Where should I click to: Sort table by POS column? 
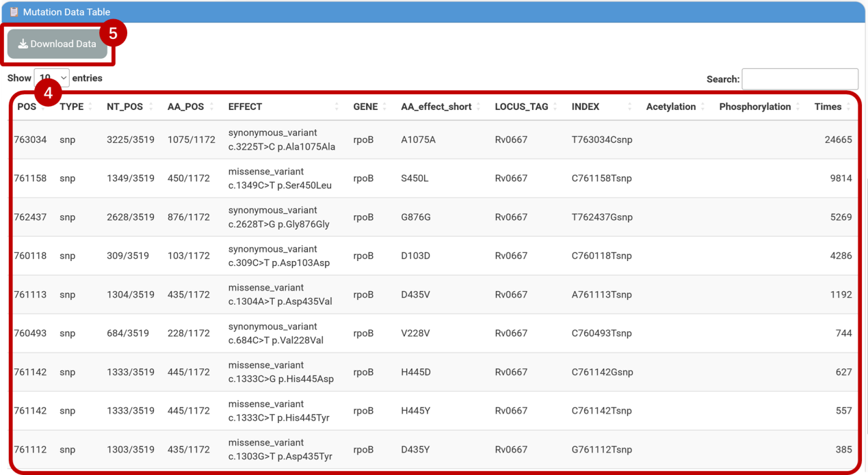point(27,107)
